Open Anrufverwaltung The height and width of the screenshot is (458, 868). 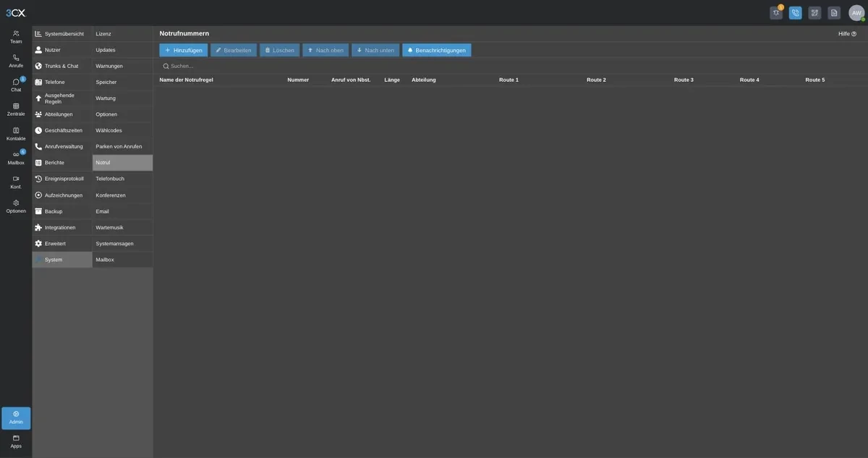62,147
